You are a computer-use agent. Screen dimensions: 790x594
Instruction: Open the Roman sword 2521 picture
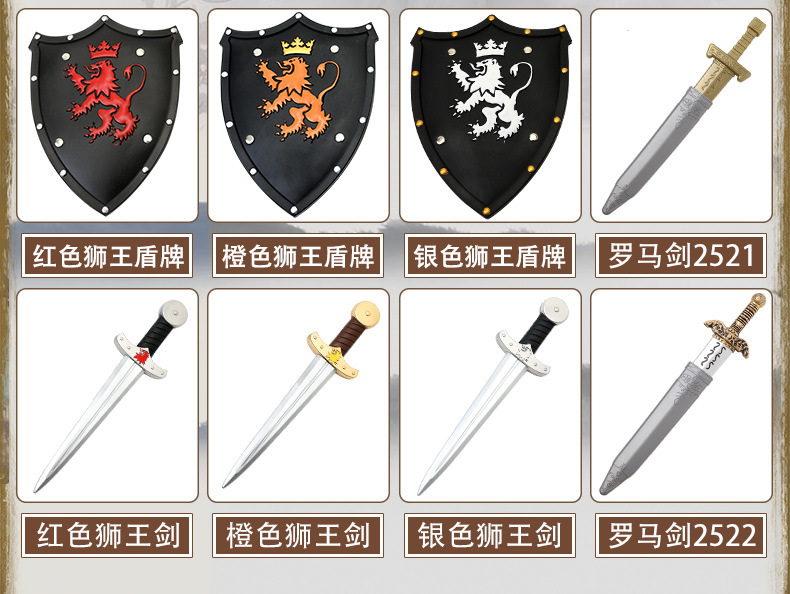pyautogui.click(x=681, y=115)
